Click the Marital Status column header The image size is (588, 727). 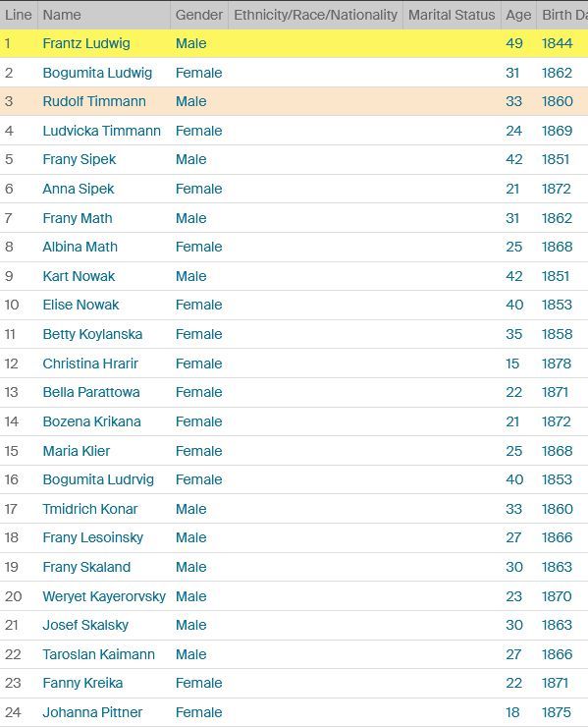click(x=452, y=15)
